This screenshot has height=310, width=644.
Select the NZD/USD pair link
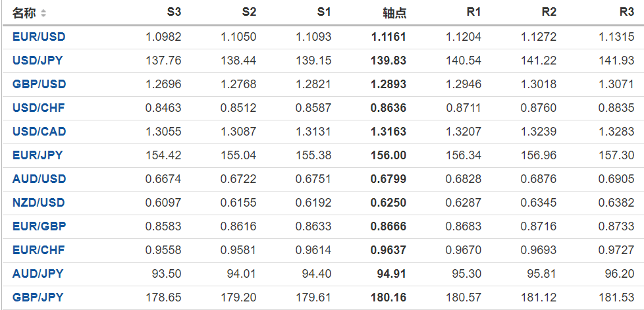[x=39, y=203]
